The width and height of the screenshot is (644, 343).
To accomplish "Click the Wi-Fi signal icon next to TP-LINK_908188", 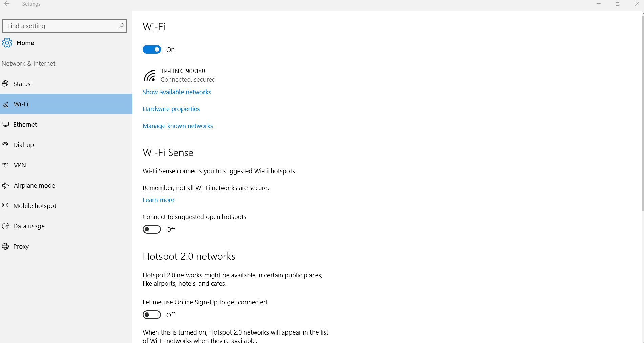I will click(x=150, y=75).
